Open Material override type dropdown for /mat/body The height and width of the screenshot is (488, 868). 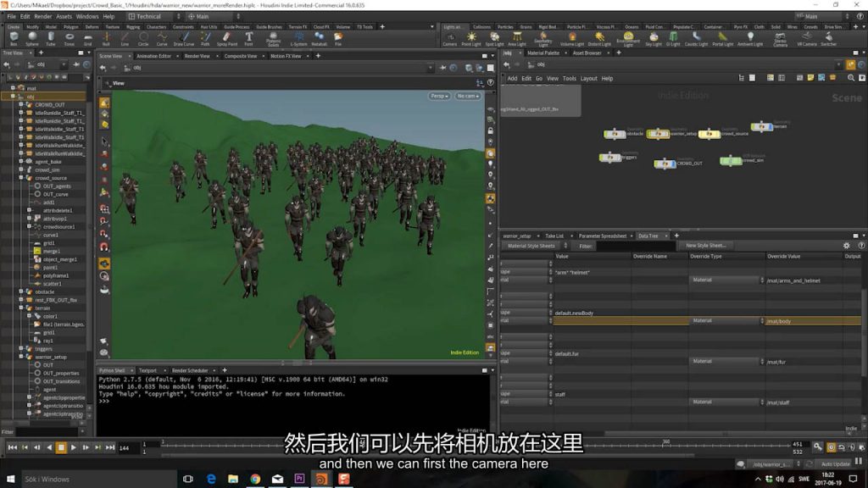tap(726, 321)
